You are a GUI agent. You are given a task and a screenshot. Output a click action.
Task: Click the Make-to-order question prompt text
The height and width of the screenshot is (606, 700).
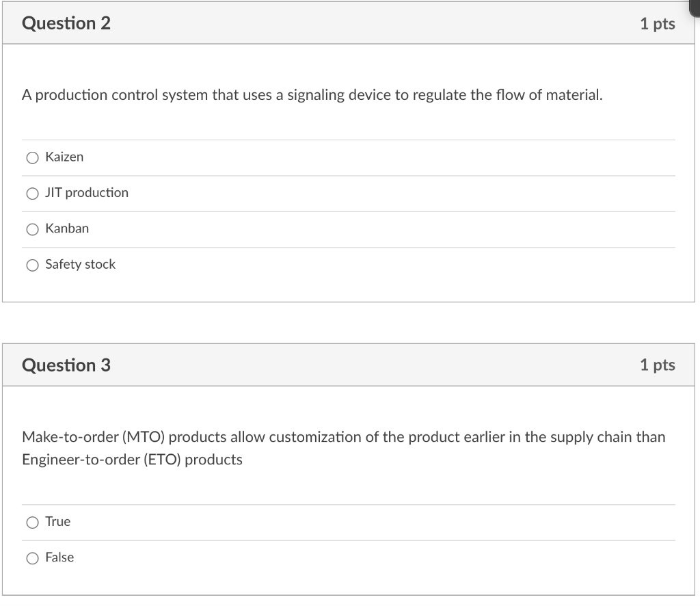[x=344, y=447]
